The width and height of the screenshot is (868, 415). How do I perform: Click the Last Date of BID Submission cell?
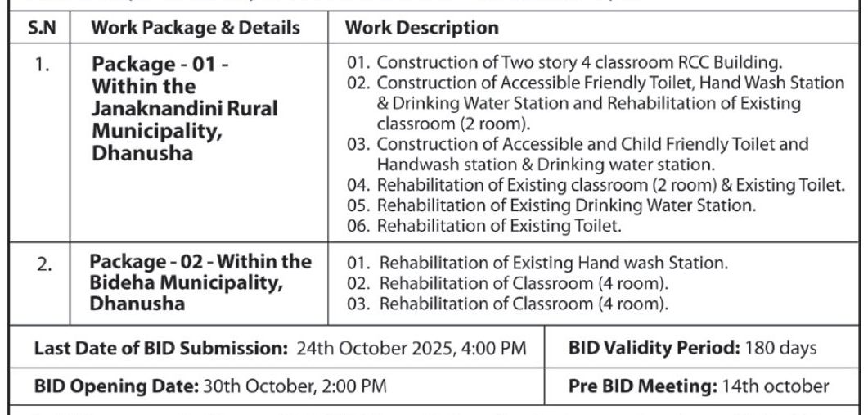(x=280, y=349)
